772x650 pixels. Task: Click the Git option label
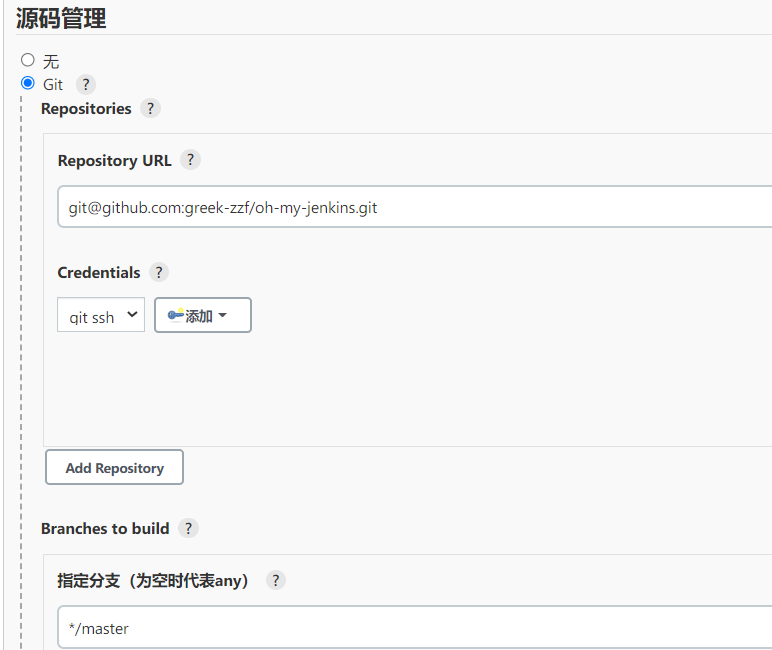point(53,85)
